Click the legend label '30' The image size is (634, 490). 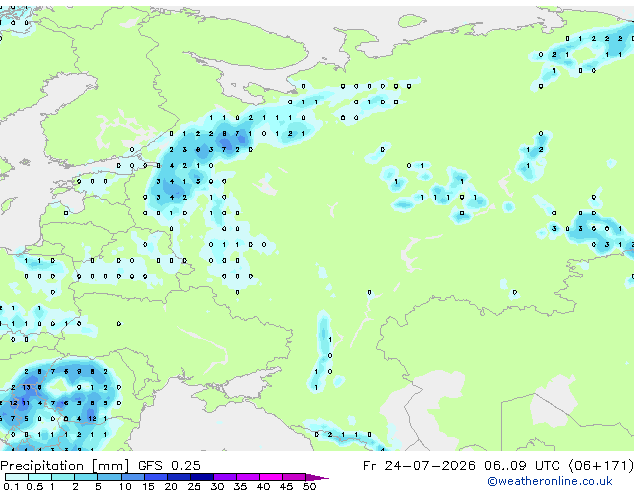click(217, 486)
